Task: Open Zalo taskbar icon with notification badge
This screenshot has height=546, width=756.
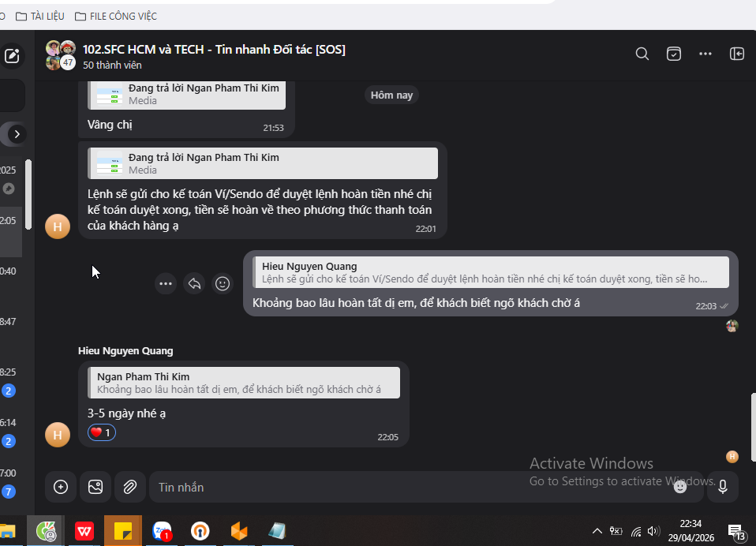Action: pos(162,531)
